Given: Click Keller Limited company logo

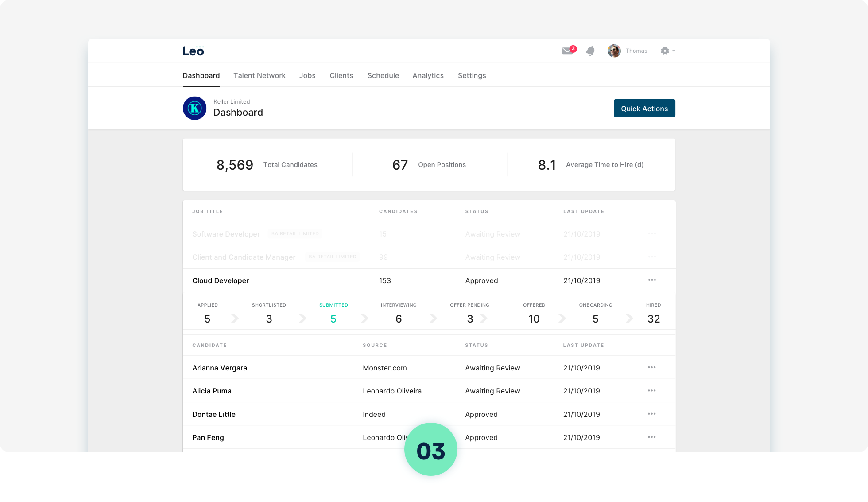Looking at the screenshot, I should 194,108.
